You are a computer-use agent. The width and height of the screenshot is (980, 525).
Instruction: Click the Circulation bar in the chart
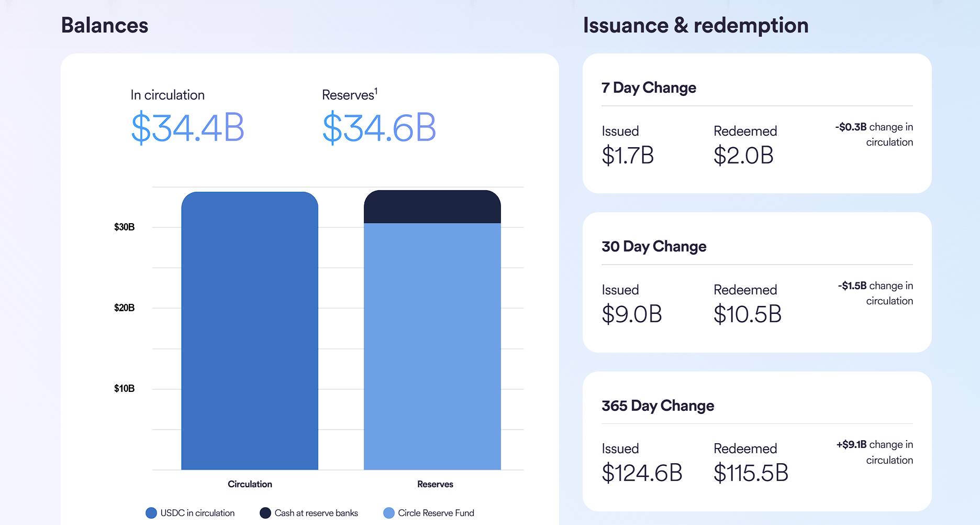click(250, 330)
